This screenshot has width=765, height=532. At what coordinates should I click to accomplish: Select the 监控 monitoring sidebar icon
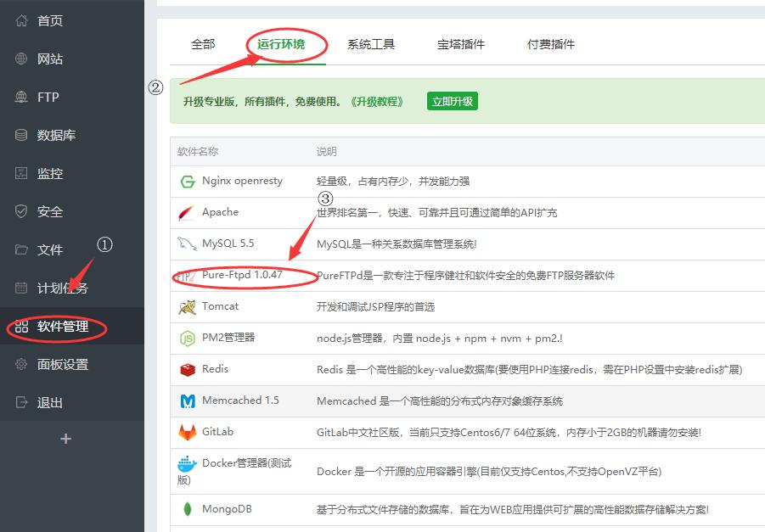pyautogui.click(x=21, y=173)
